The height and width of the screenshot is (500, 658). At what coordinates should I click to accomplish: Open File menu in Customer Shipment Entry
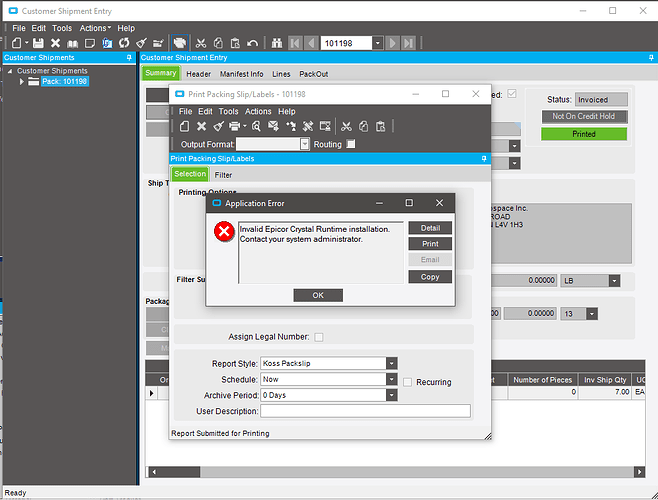(x=19, y=28)
